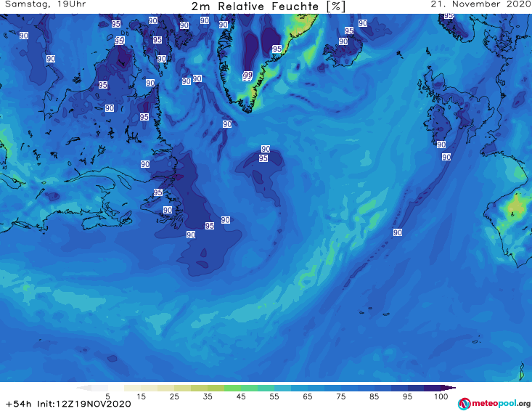Image resolution: width=532 pixels, height=411 pixels.
Task: Click the color scale value '65'
Action: click(x=308, y=396)
